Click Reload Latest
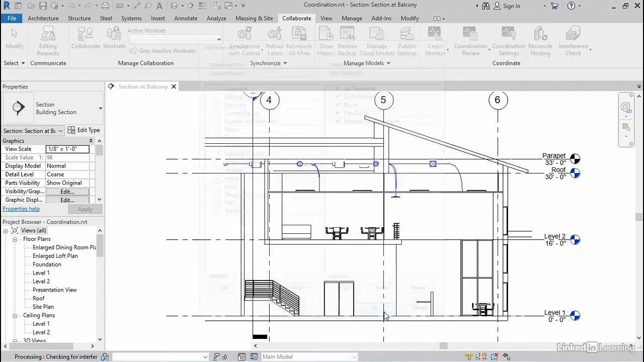Image resolution: width=644 pixels, height=362 pixels. (x=275, y=41)
